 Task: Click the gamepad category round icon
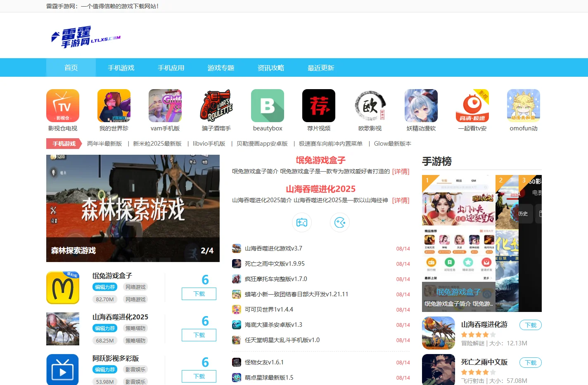(x=302, y=222)
